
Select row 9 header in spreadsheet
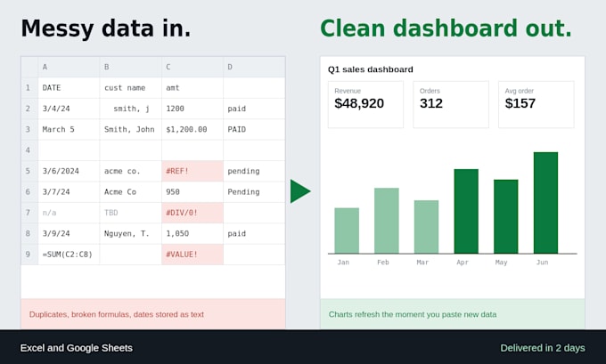coord(29,255)
